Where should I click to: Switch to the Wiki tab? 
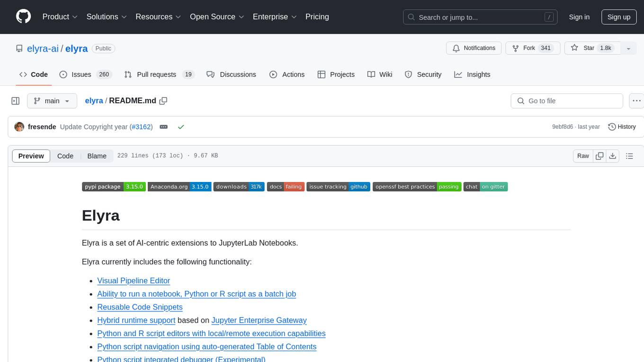click(380, 74)
